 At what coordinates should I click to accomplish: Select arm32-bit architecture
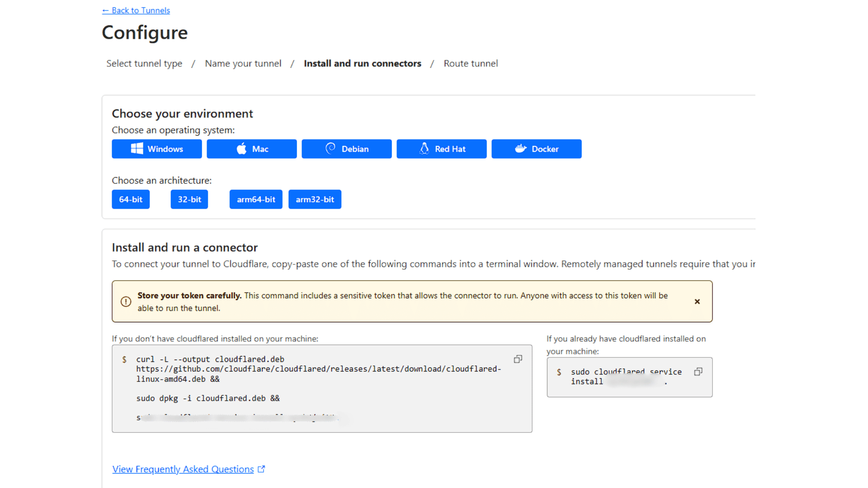(315, 199)
